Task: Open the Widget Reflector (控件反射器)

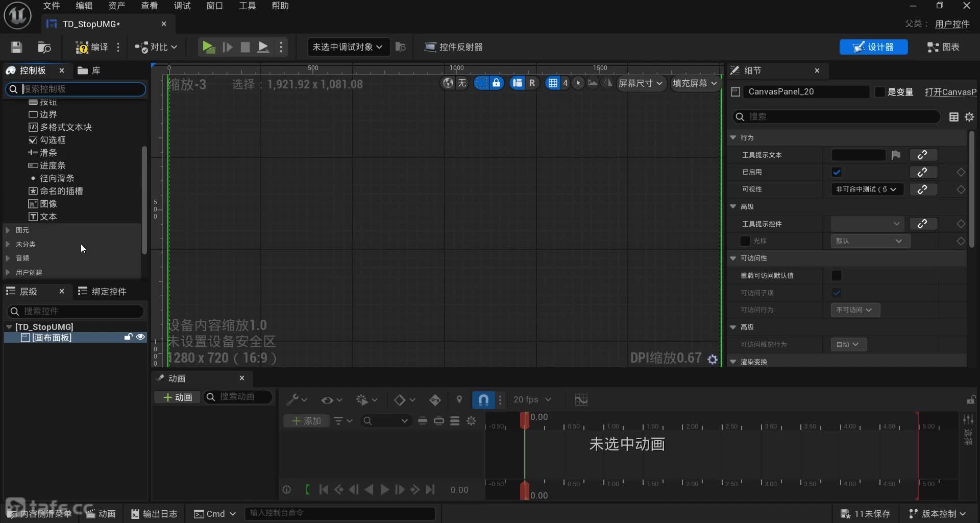Action: [x=453, y=47]
